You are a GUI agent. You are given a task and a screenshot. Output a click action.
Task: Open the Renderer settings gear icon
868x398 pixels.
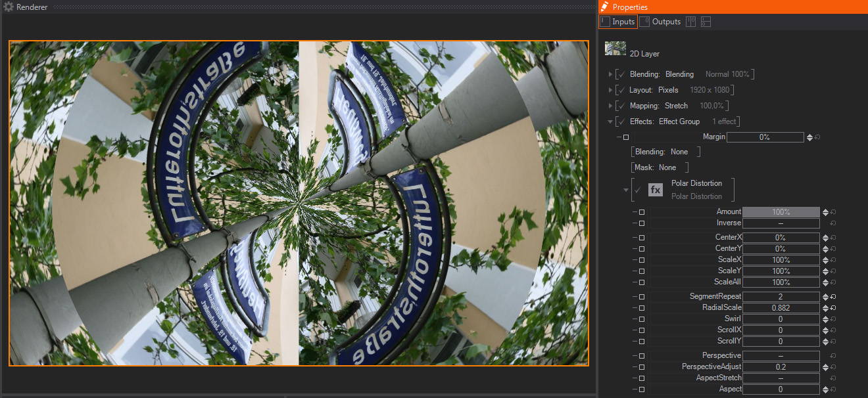tap(9, 7)
